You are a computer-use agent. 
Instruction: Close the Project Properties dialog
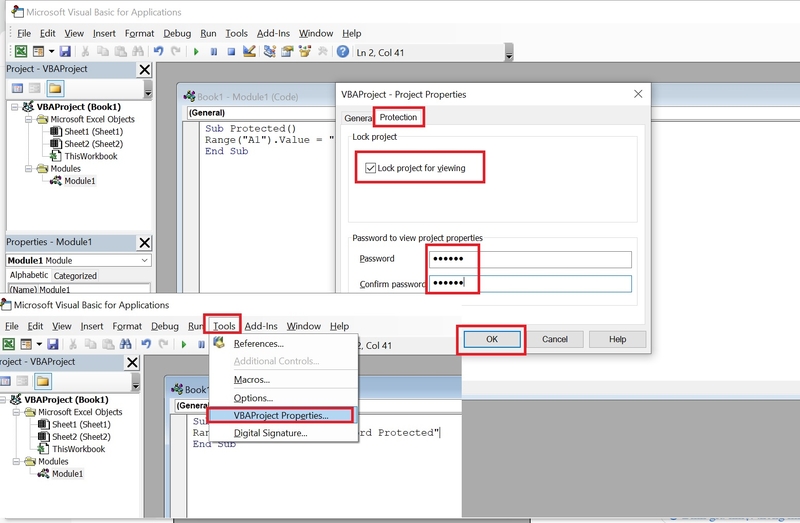[638, 94]
